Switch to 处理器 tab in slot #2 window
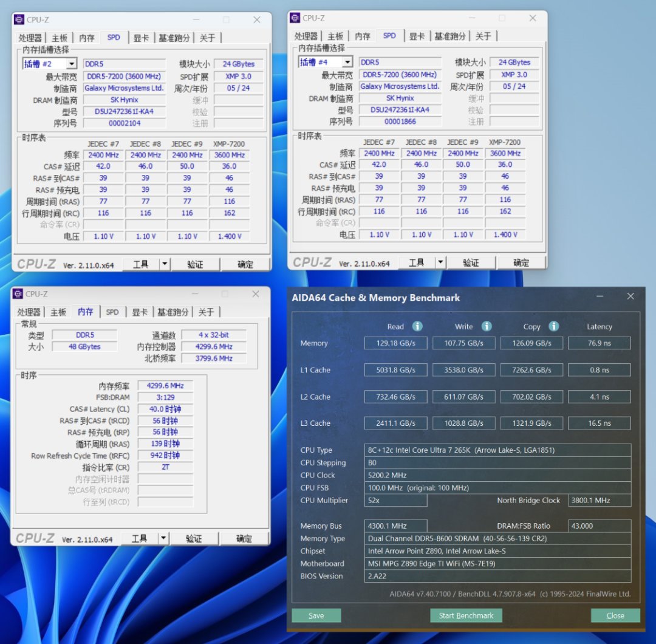 pos(30,38)
